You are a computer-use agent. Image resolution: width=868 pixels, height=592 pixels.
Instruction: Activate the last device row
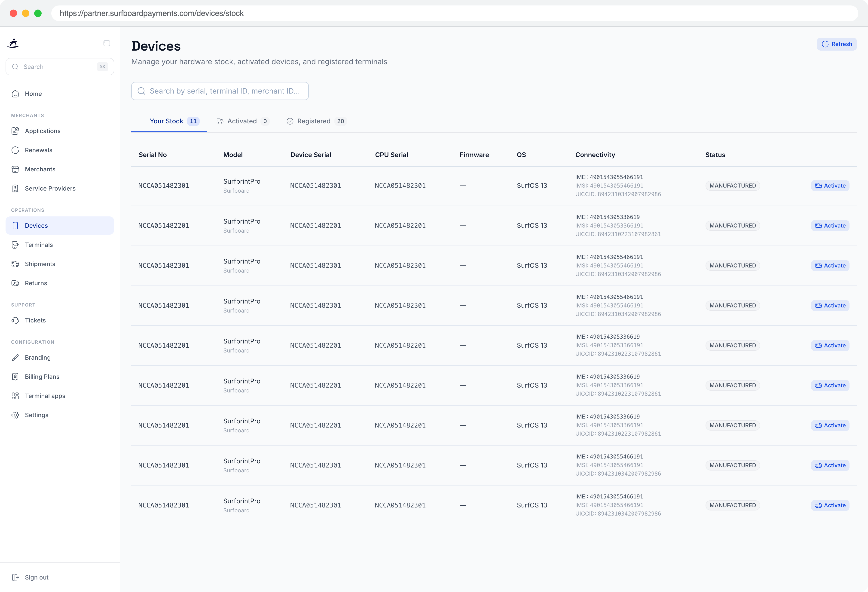click(830, 505)
